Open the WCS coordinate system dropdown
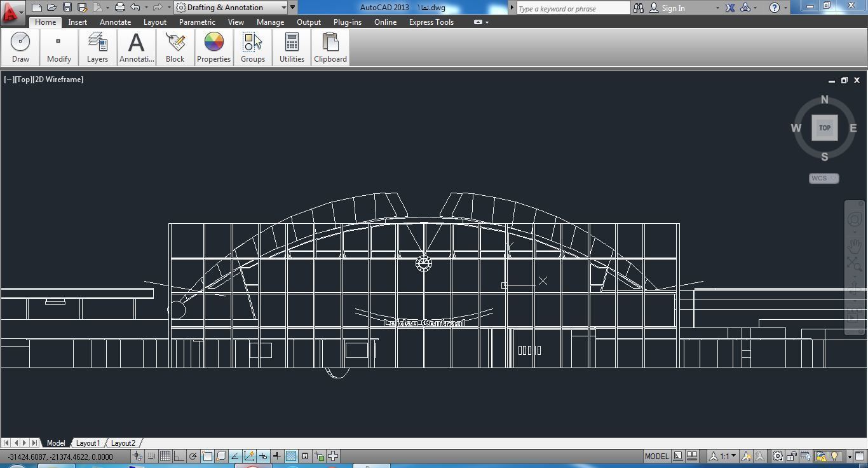This screenshot has height=468, width=868. (x=824, y=178)
